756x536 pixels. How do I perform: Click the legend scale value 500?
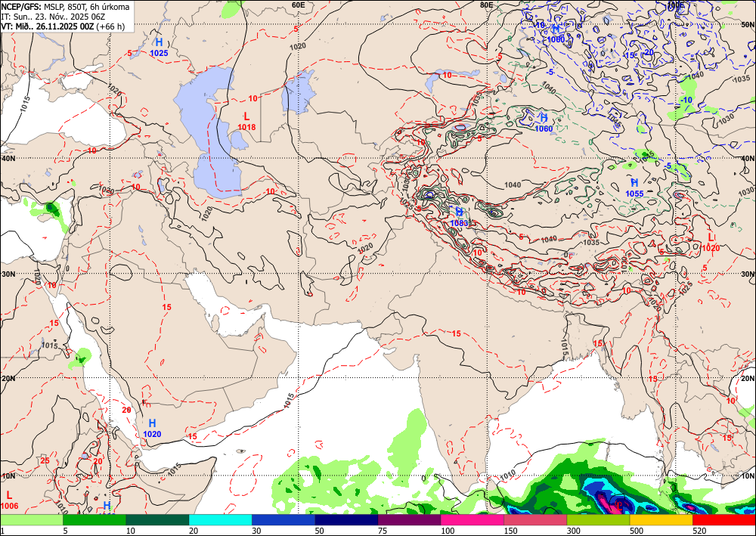[637, 531]
